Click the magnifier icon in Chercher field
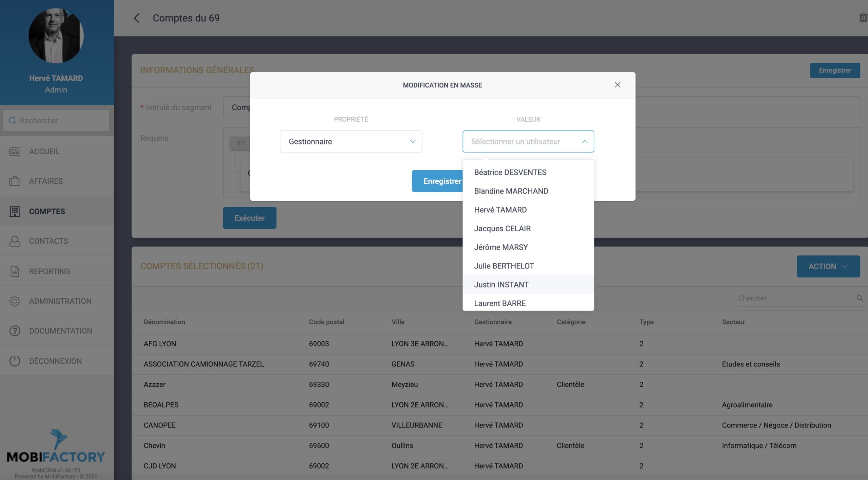The height and width of the screenshot is (480, 868). [860, 298]
